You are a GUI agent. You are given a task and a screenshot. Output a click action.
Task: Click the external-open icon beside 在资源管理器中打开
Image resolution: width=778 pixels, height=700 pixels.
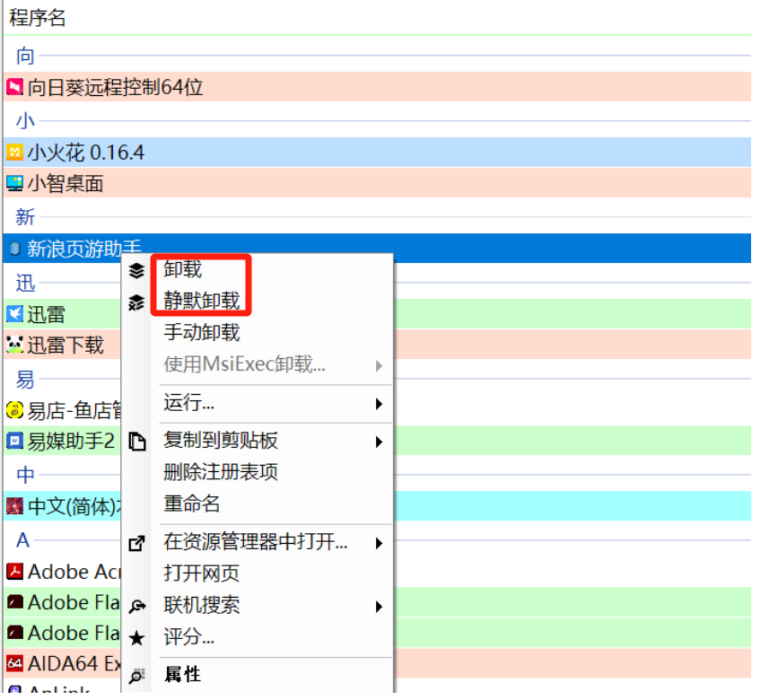pos(136,543)
